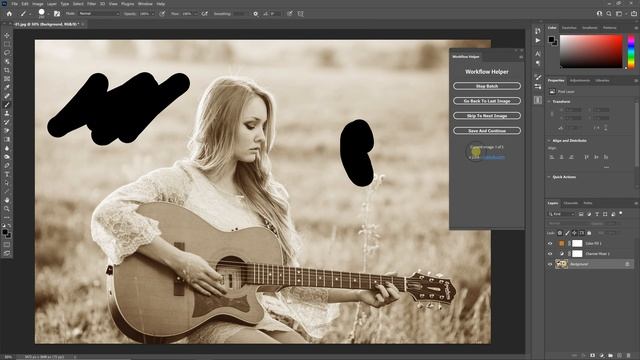Viewport: 640px width, 360px height.
Task: Open the smoothing options gear icon
Action: (x=256, y=14)
